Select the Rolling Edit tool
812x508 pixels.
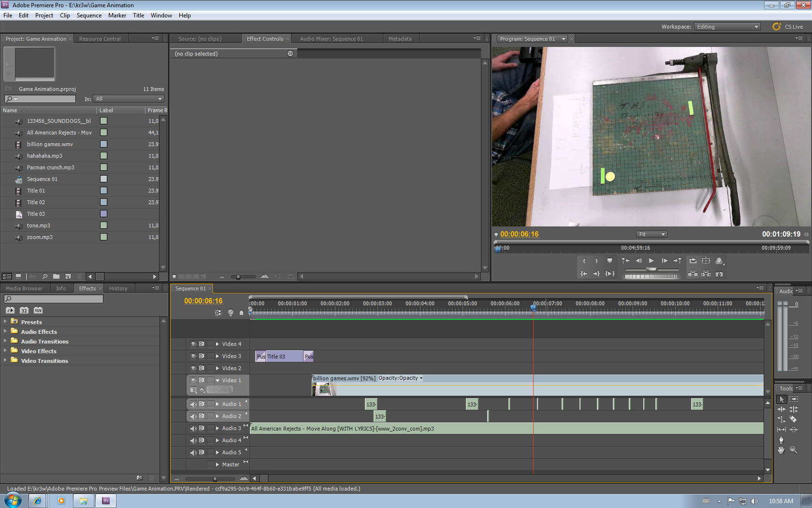click(794, 409)
